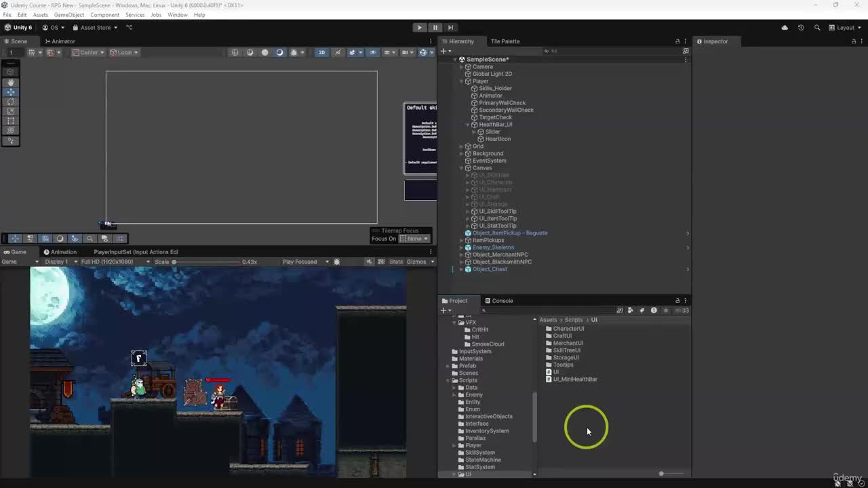Viewport: 868px width, 488px height.
Task: Click the tilemap magnifier pick tool
Action: 90,239
